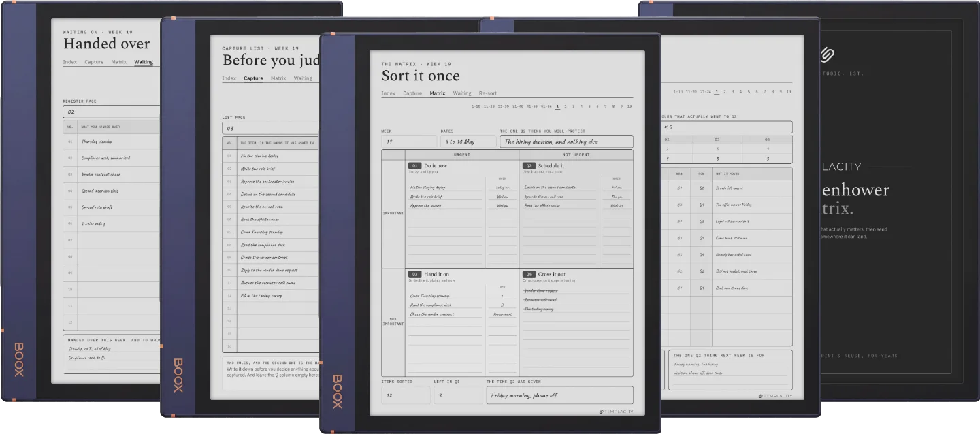Click the Q2 thing you will protect field
Screen dimensions: 980x434
pos(566,141)
